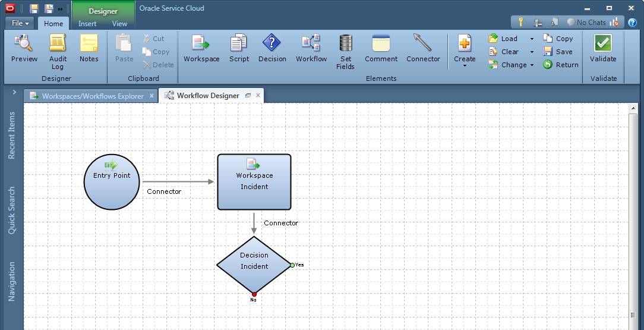Open the File menu dropdown
This screenshot has width=644, height=330.
[x=20, y=23]
